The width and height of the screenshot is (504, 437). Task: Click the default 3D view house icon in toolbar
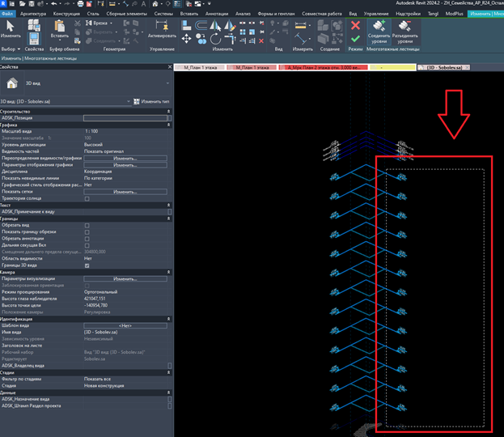(x=155, y=4)
